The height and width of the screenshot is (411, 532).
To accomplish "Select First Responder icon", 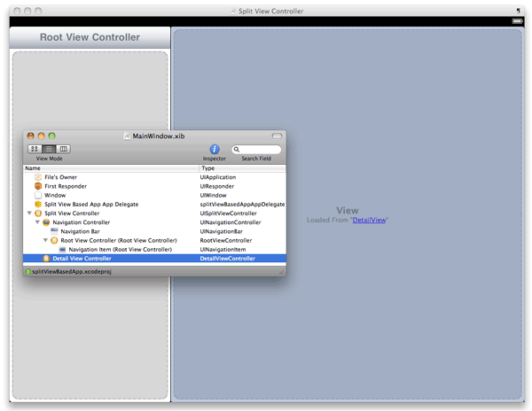I will click(x=38, y=186).
